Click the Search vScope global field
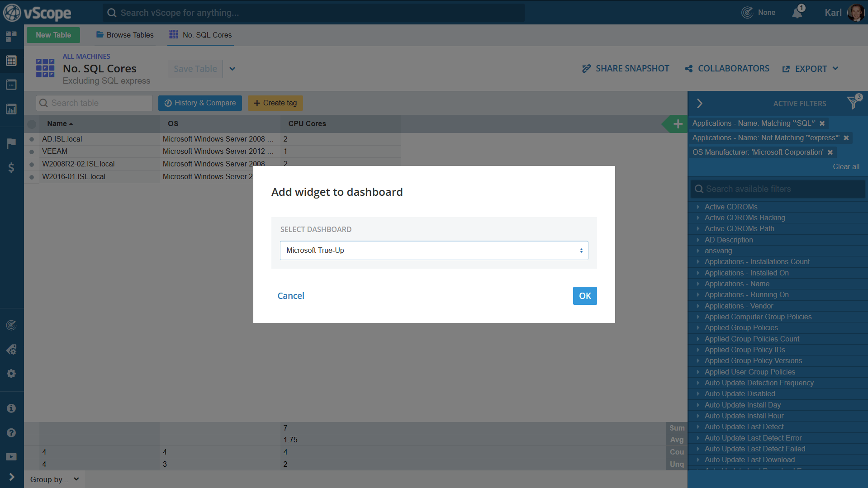This screenshot has height=488, width=868. click(314, 13)
